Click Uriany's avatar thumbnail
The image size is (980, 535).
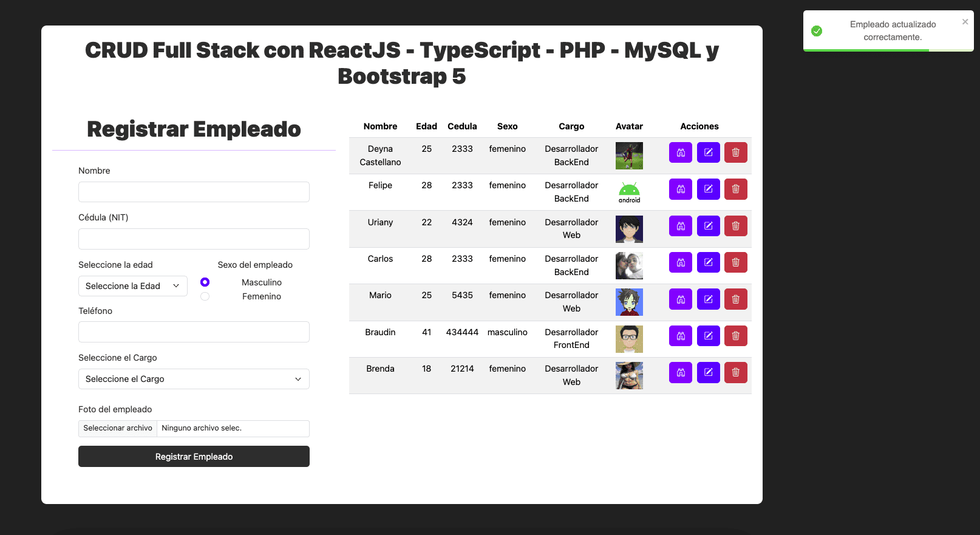pos(629,229)
